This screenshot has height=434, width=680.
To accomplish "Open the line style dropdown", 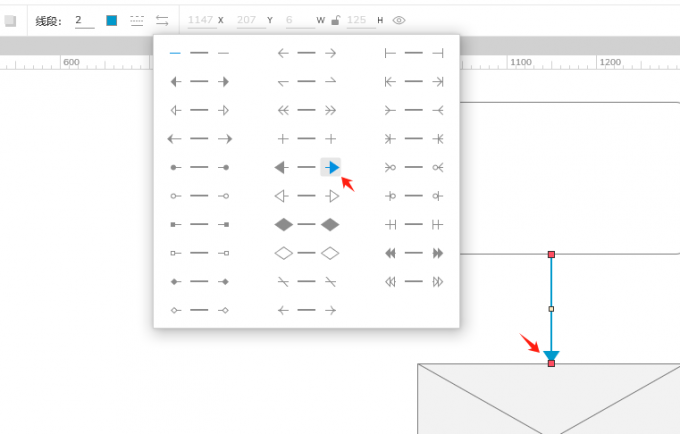I will pyautogui.click(x=137, y=20).
